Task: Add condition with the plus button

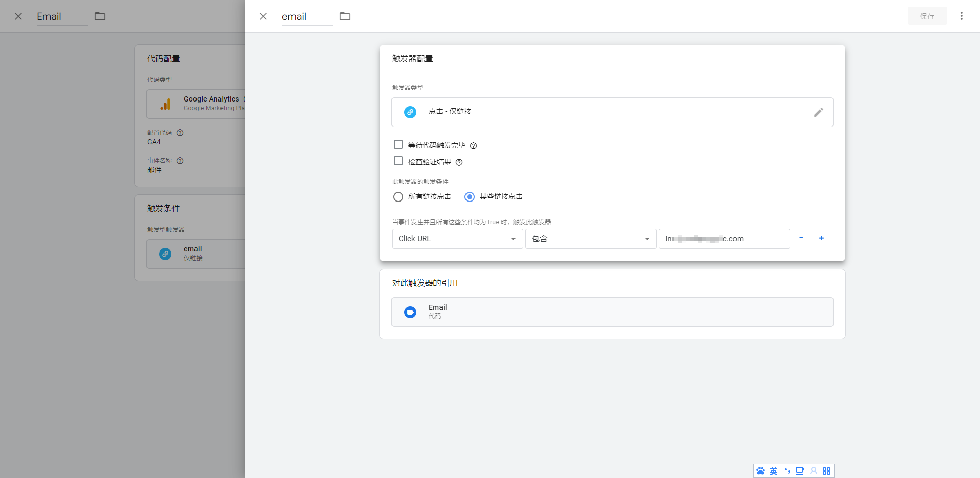Action: point(821,238)
